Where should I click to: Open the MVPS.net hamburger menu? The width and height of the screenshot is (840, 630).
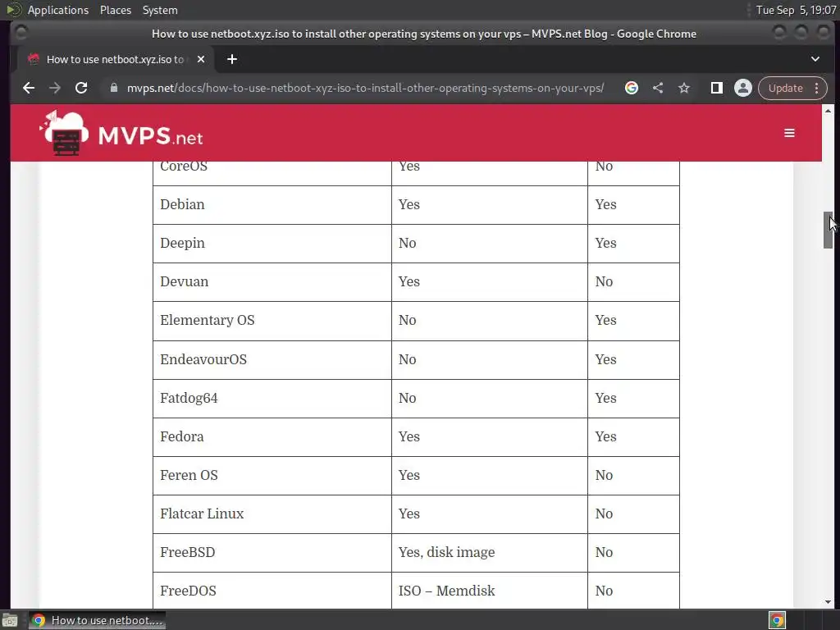[789, 133]
